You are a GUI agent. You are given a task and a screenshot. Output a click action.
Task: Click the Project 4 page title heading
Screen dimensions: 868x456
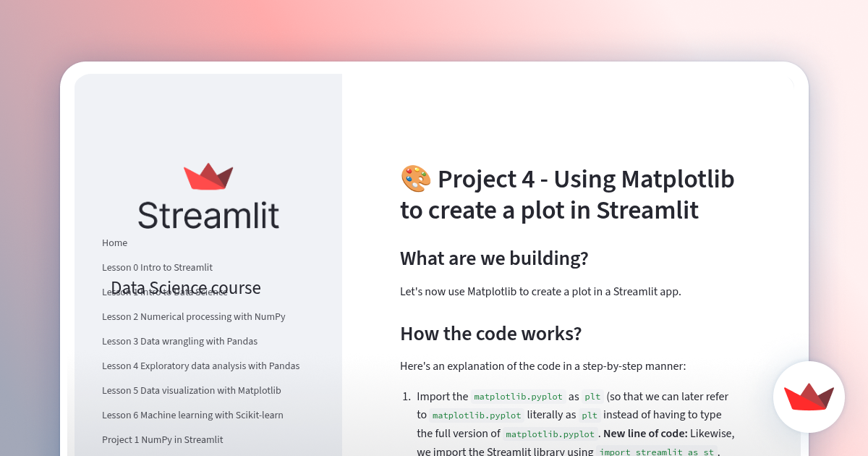click(x=567, y=194)
